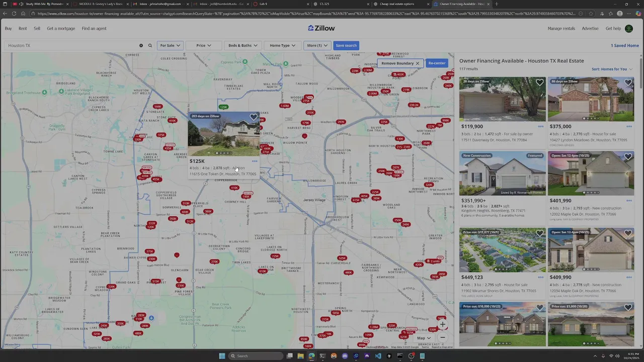Open the Map type dropdown
Screen dimensions: 644x362
(424, 338)
